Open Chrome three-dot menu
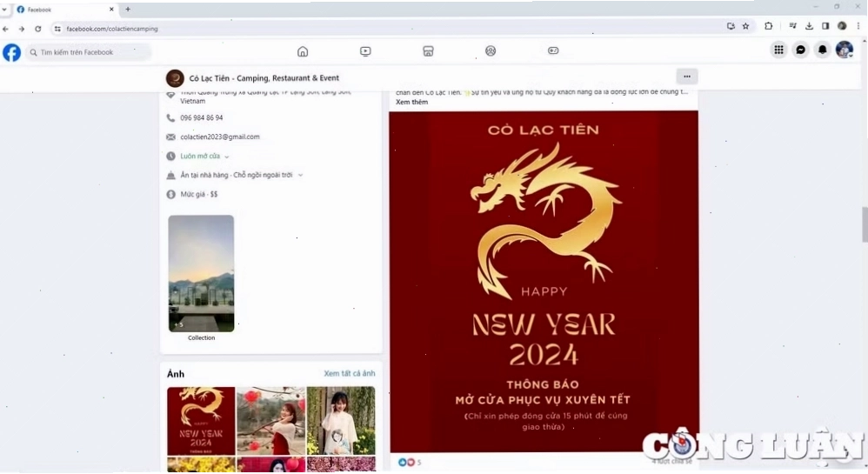868x474 pixels. (858, 26)
